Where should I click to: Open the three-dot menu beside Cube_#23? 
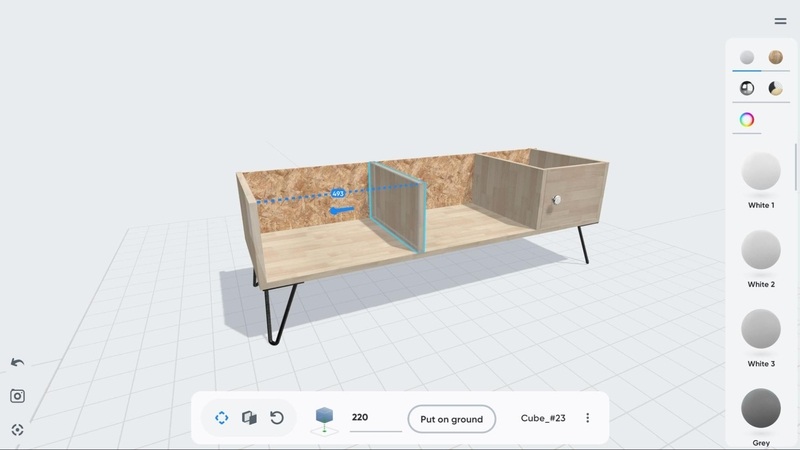(x=588, y=418)
